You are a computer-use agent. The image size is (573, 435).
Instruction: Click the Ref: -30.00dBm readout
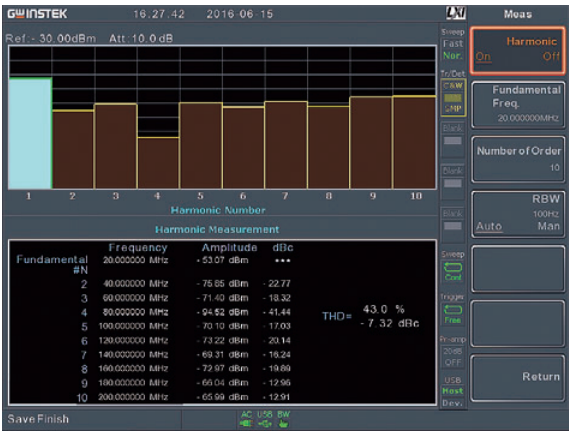coord(51,38)
